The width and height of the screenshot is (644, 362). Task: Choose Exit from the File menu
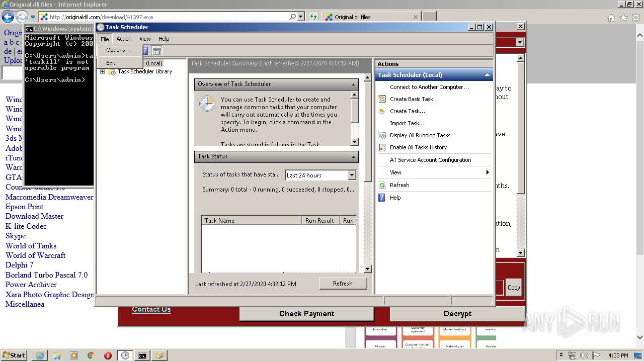[111, 63]
